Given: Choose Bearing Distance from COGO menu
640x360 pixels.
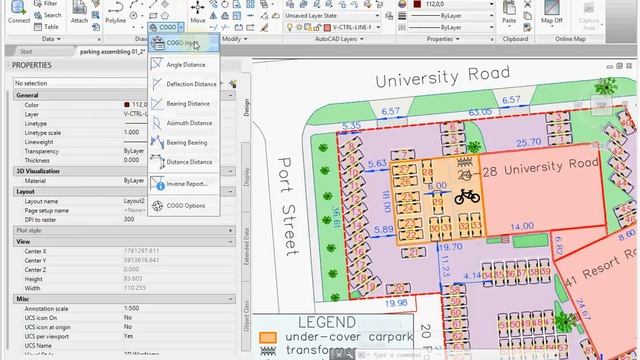Looking at the screenshot, I should [x=184, y=104].
